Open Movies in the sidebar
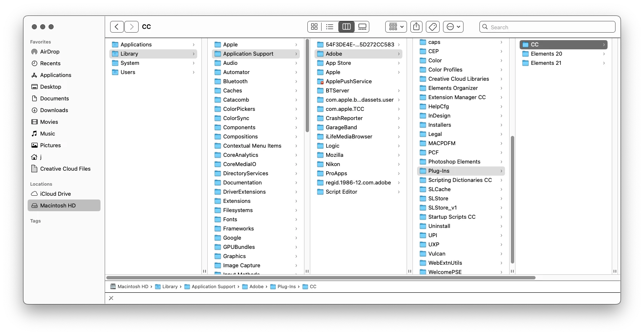 click(64, 122)
